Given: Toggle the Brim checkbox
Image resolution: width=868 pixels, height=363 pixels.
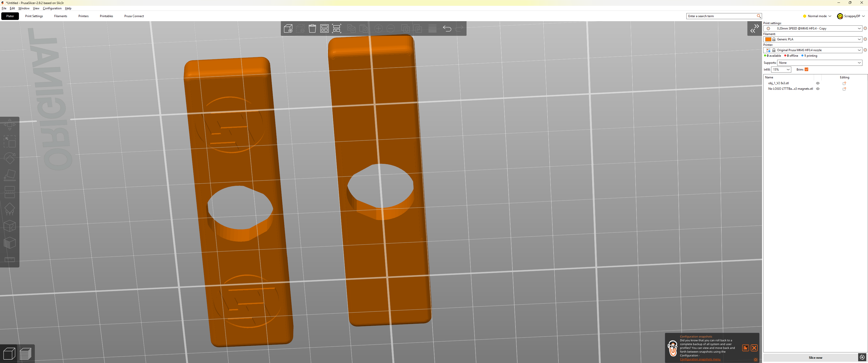Looking at the screenshot, I should coord(807,69).
